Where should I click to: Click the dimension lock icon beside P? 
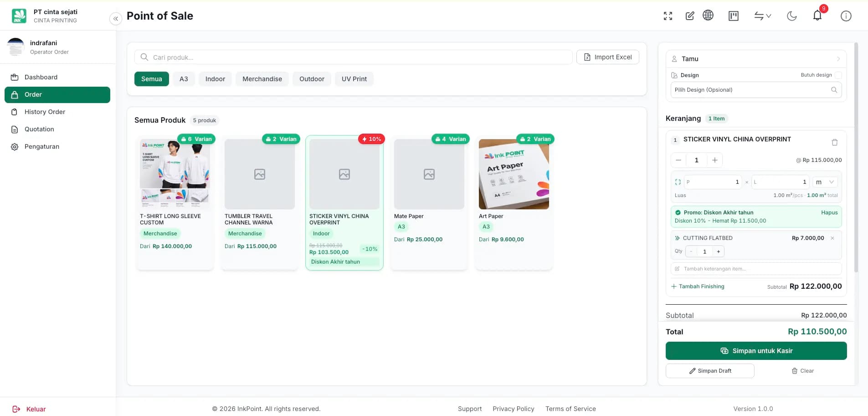click(678, 182)
